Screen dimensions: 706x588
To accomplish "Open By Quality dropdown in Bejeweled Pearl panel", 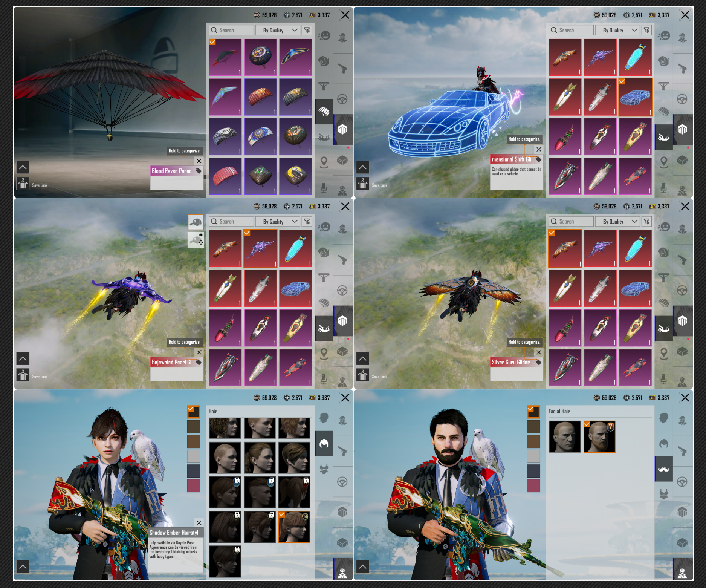I will (278, 222).
